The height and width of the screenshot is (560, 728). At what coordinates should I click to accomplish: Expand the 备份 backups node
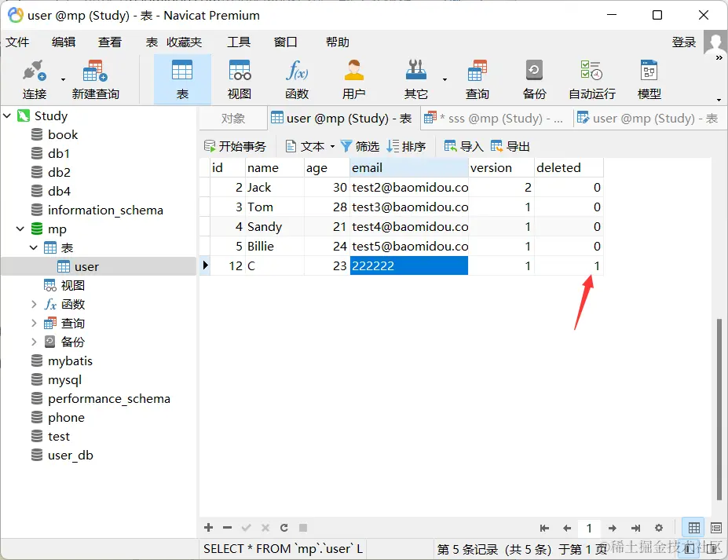[x=34, y=342]
